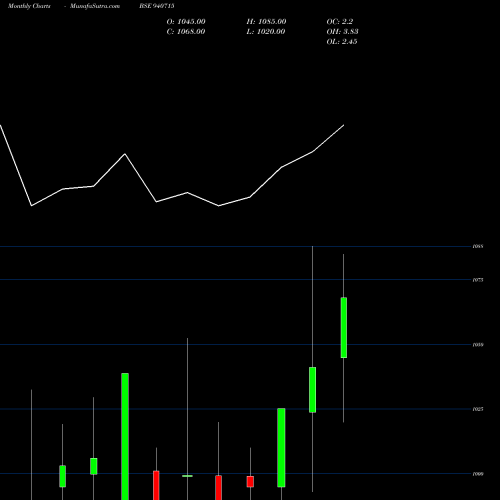Screen dimensions: 500x500
Task: Select the OH: 3.83 reading
Action: click(342, 32)
